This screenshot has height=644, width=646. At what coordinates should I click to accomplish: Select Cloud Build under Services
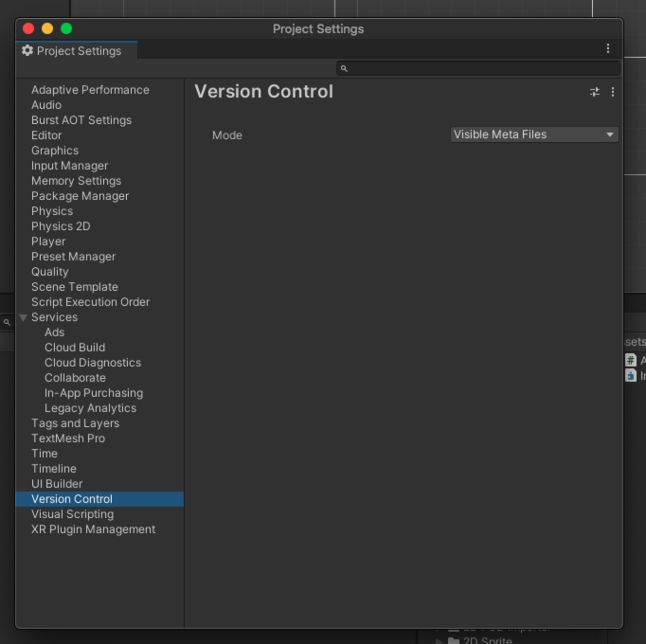(x=75, y=347)
